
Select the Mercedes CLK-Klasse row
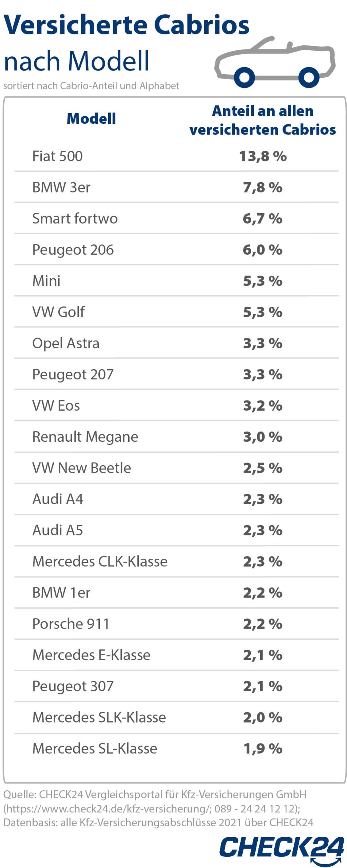click(100, 561)
